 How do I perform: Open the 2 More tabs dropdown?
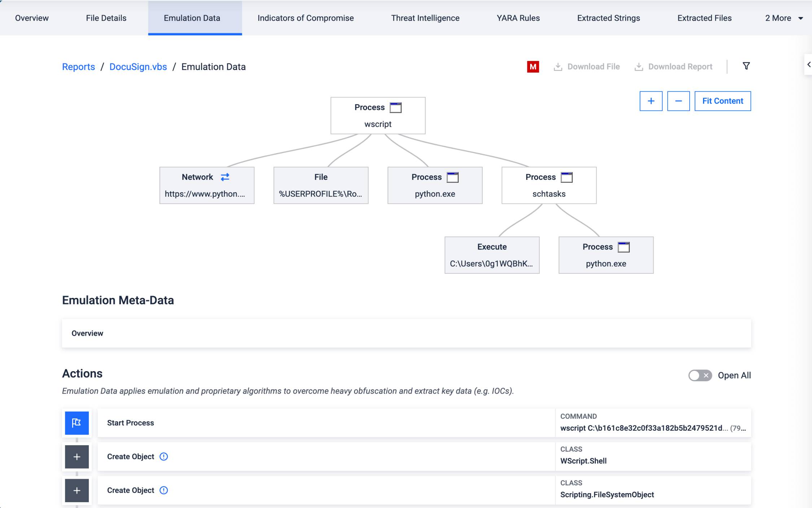click(783, 18)
